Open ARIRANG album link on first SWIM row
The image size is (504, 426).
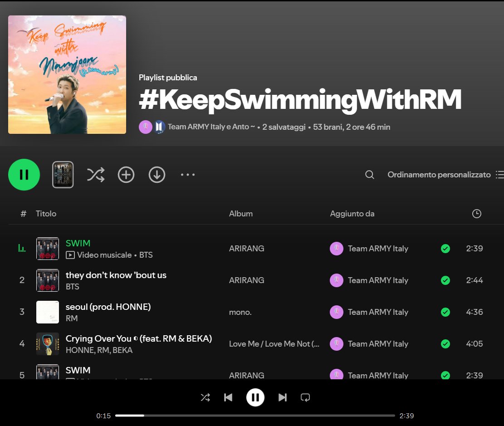coord(246,248)
